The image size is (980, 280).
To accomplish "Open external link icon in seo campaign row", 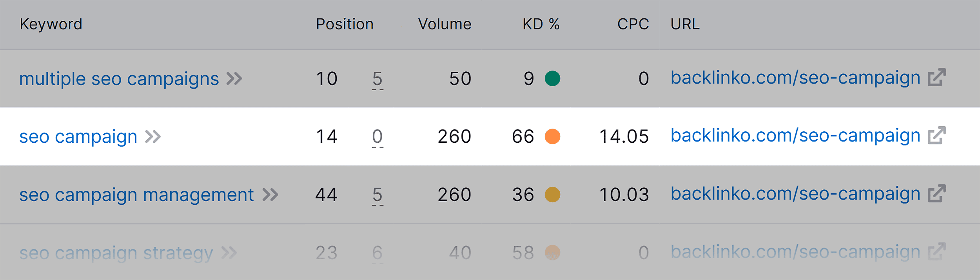I will pyautogui.click(x=937, y=135).
